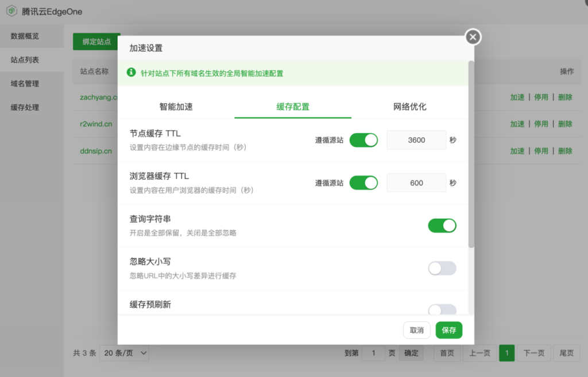588x377 pixels.
Task: Open the 20 条/页 page size dropdown
Action: tap(123, 353)
